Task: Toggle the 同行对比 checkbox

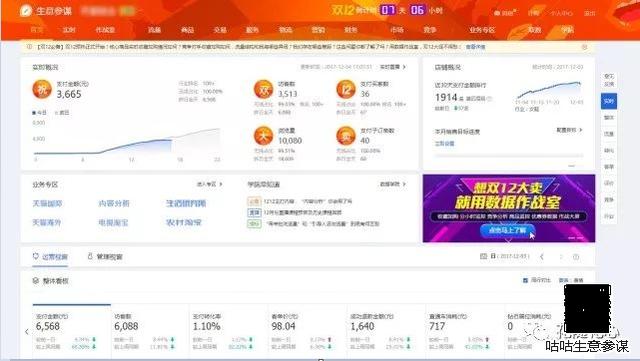Action: click(x=525, y=280)
